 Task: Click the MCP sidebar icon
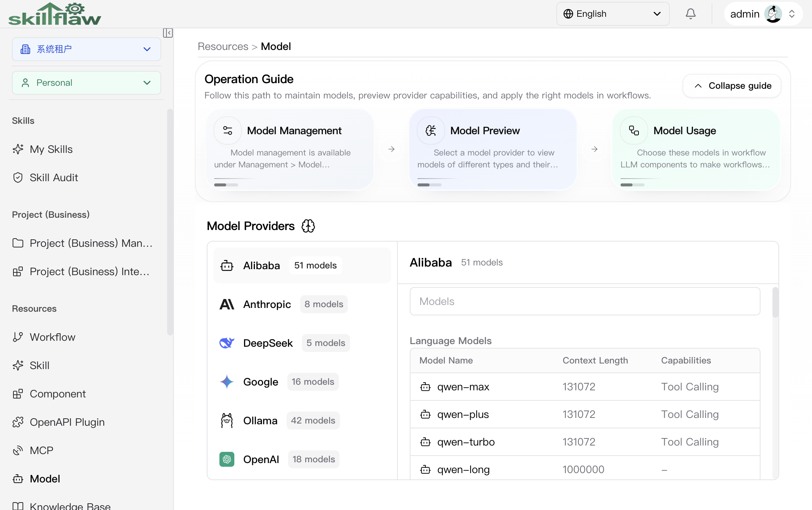[x=18, y=450]
